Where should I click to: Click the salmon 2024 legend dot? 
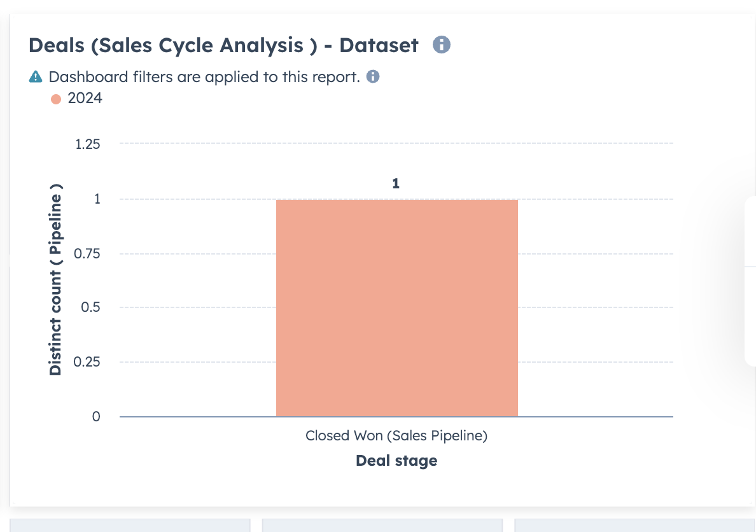[56, 99]
